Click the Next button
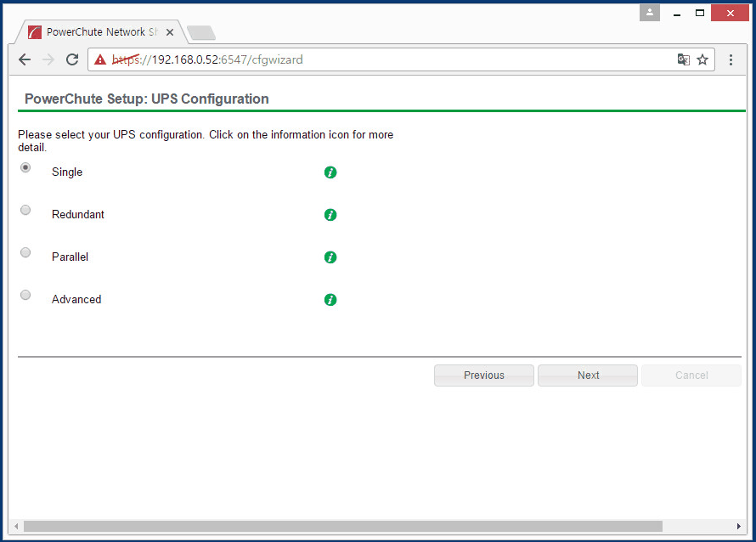Viewport: 756px width, 542px height. coord(588,375)
